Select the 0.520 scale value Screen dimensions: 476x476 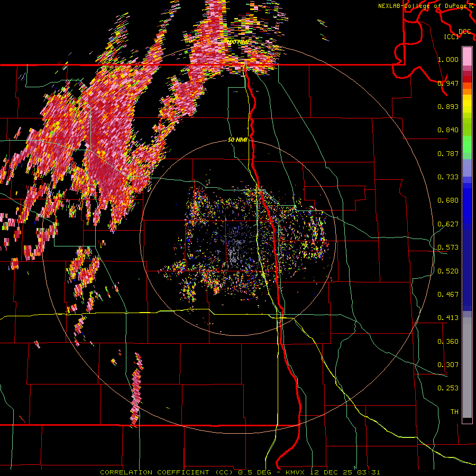coord(448,271)
